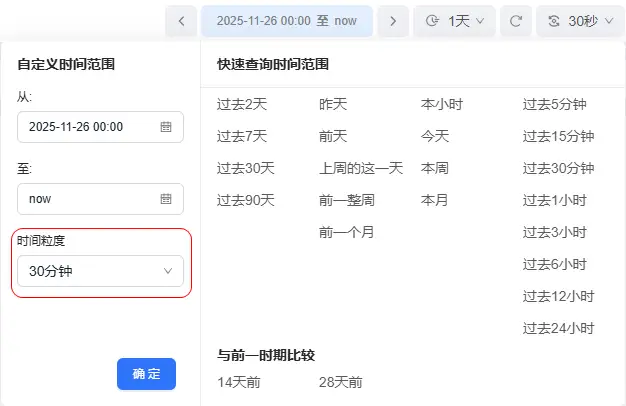This screenshot has height=406, width=626.
Task: Choose 前一个月 quick range
Action: click(347, 232)
